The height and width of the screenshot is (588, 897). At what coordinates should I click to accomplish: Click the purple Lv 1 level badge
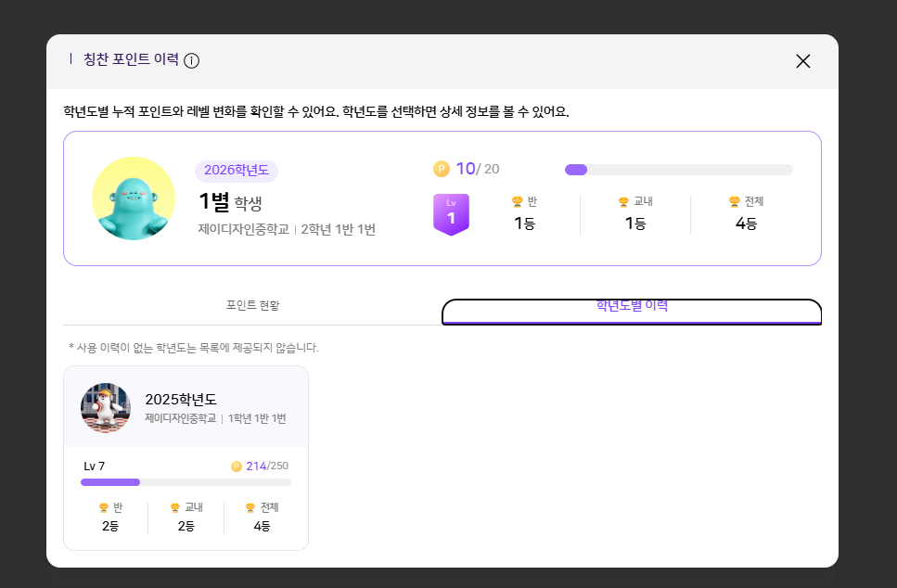pos(451,214)
